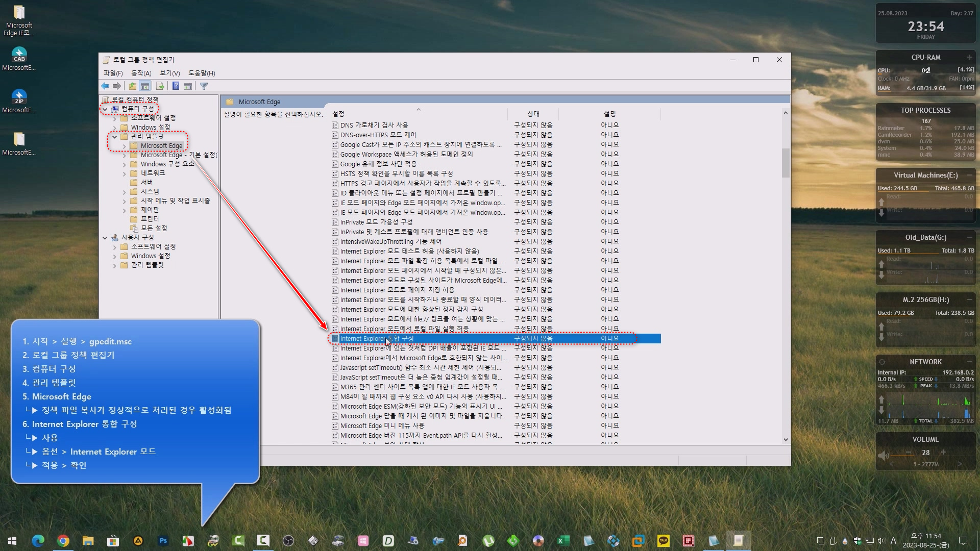Select the InPrivate 모드 가용성 구성 policy
This screenshot has height=551, width=980.
click(x=376, y=222)
